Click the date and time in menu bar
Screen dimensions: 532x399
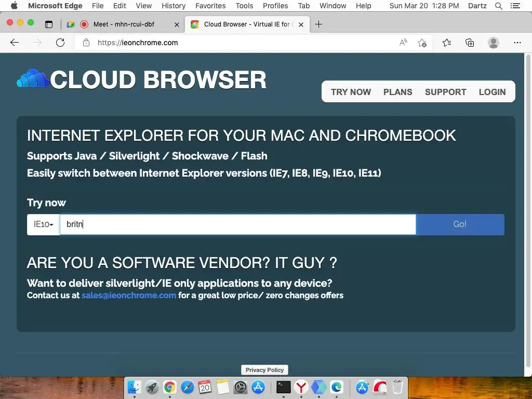(x=424, y=6)
